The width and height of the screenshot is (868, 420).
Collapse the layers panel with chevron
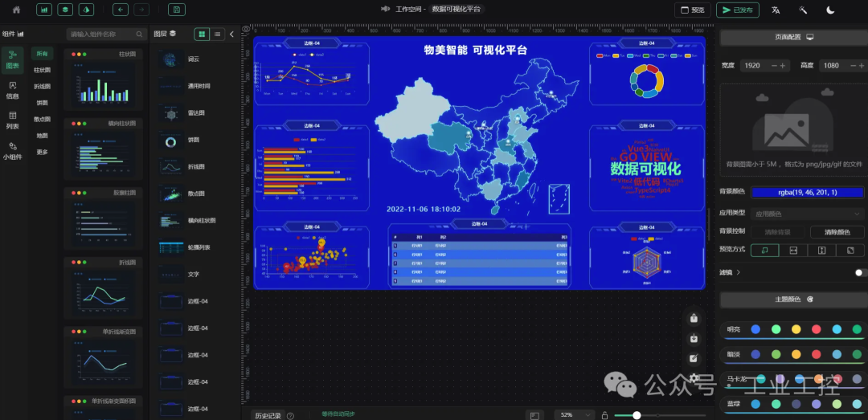pos(231,35)
